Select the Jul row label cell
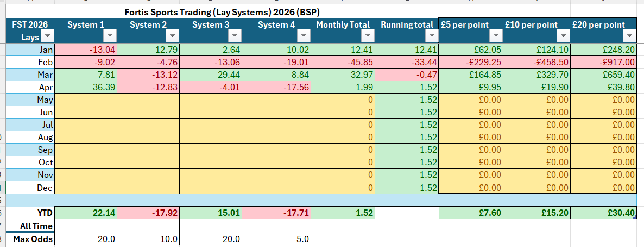The height and width of the screenshot is (247, 644). (x=30, y=125)
